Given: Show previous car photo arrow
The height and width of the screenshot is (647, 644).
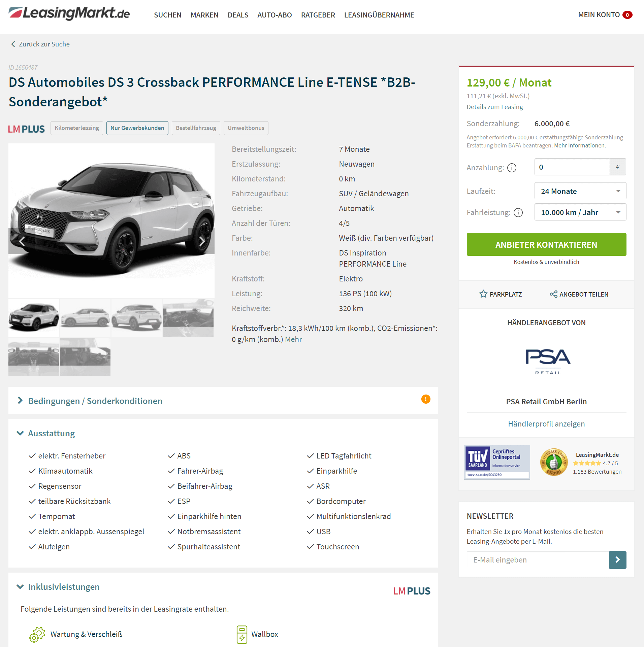Looking at the screenshot, I should click(x=22, y=241).
